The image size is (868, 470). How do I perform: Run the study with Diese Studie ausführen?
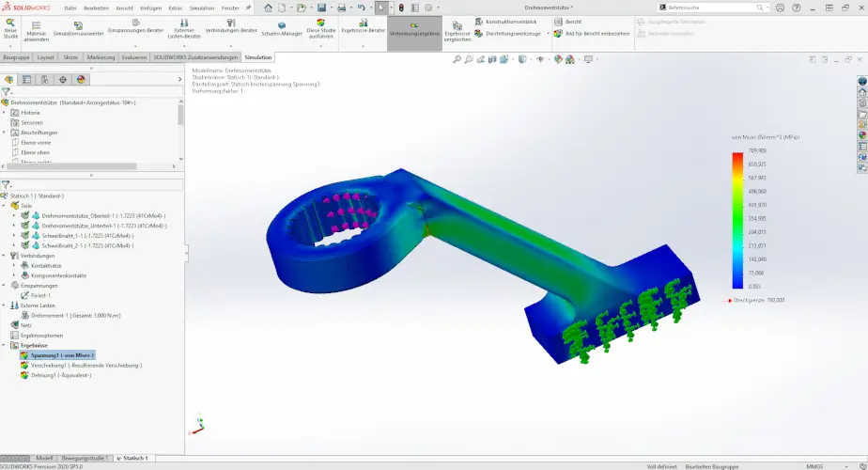click(320, 28)
